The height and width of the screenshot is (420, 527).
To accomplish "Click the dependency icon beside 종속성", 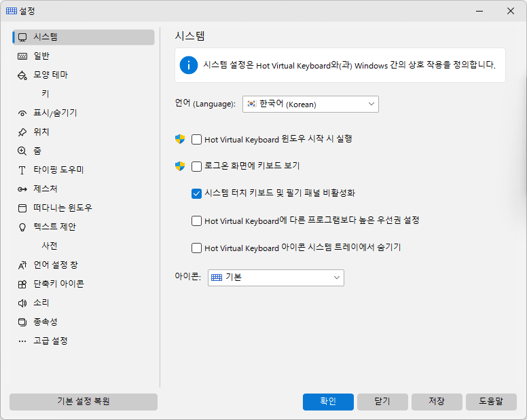I will tap(22, 322).
